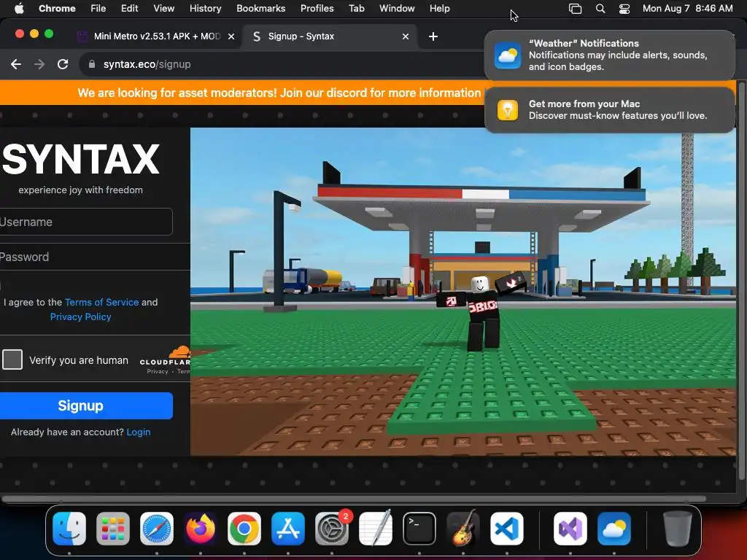Click the date and time in menu bar

pyautogui.click(x=687, y=9)
